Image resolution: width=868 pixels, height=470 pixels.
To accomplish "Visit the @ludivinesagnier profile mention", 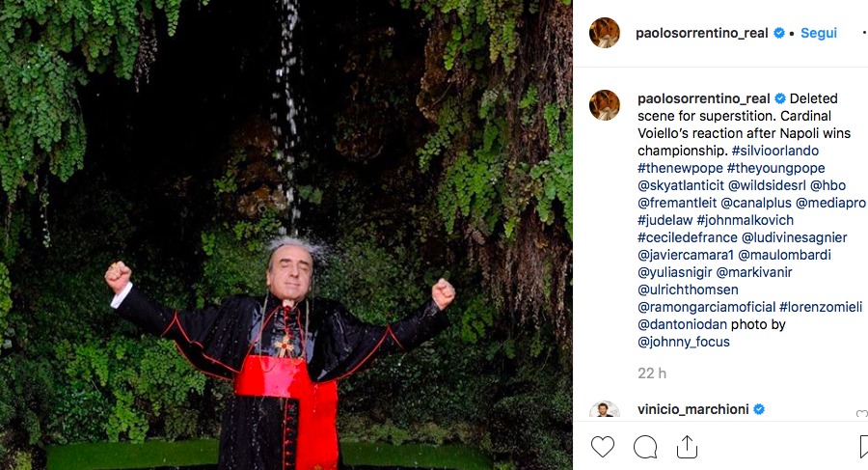I will point(795,237).
